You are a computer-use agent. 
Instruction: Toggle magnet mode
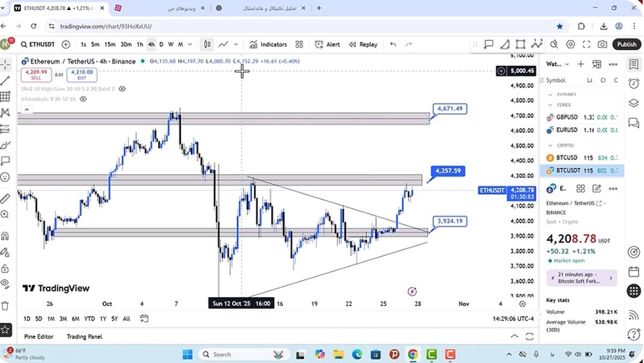pyautogui.click(x=5, y=236)
